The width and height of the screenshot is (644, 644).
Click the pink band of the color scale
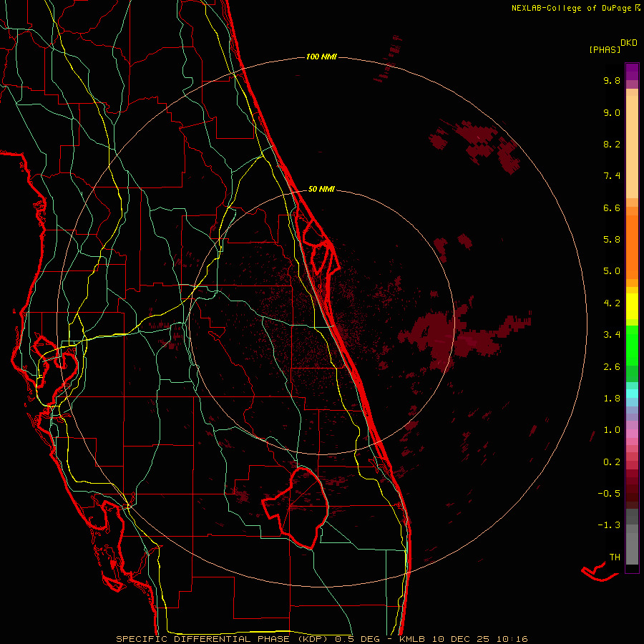click(x=632, y=434)
